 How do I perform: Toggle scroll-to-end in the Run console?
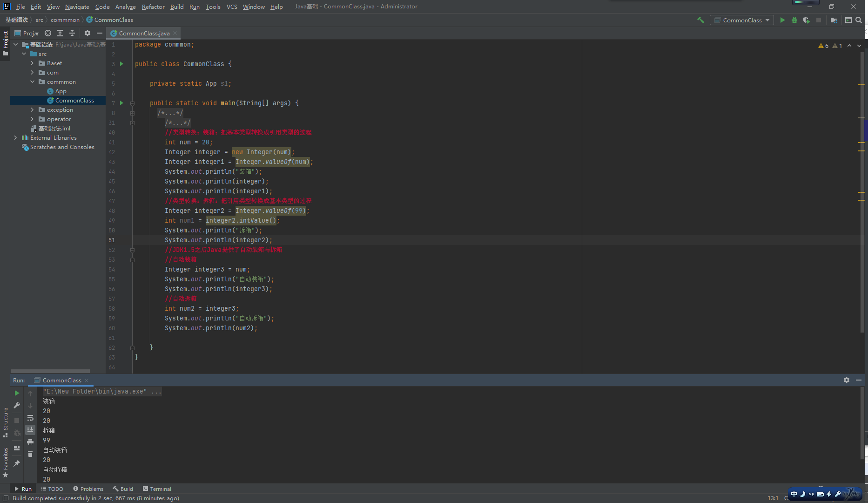30,430
